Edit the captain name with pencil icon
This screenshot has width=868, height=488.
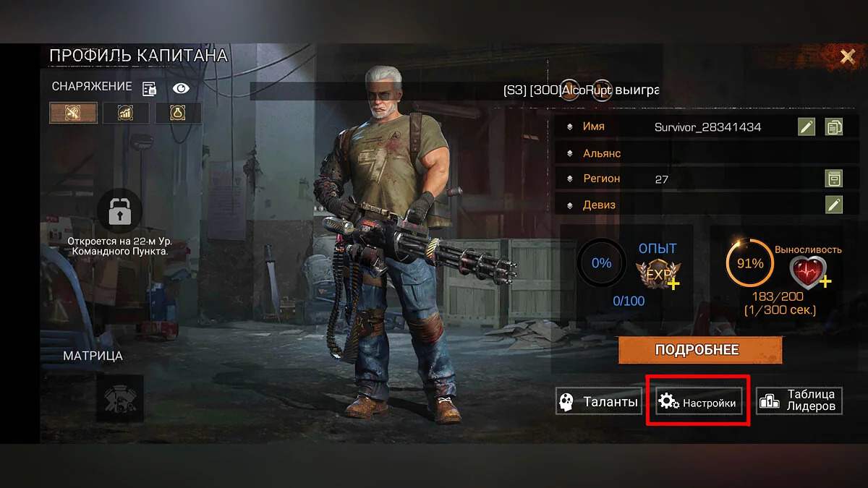(x=807, y=127)
